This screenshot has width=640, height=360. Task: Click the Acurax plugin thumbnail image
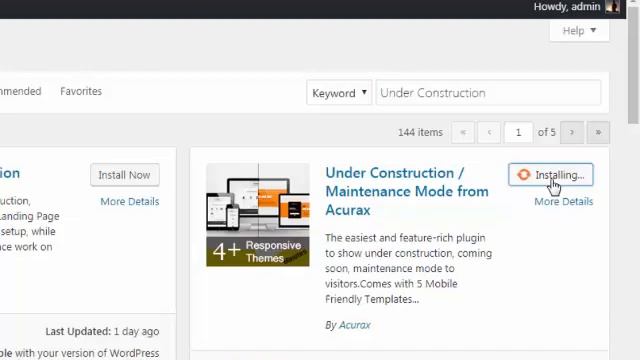(258, 215)
